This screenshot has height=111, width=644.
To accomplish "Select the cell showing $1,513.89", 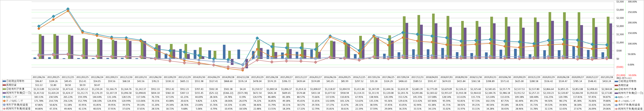I will click(x=39, y=89).
